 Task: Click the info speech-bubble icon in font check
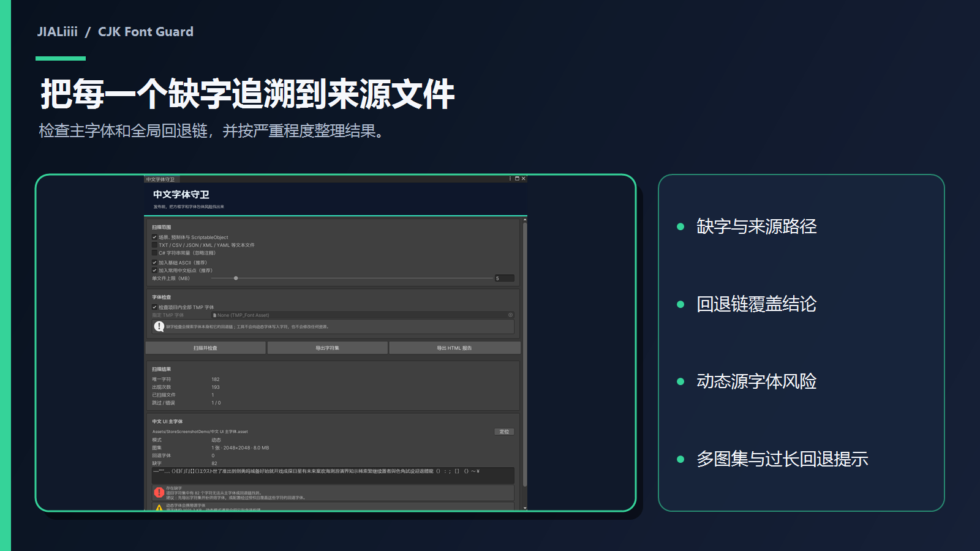tap(159, 326)
